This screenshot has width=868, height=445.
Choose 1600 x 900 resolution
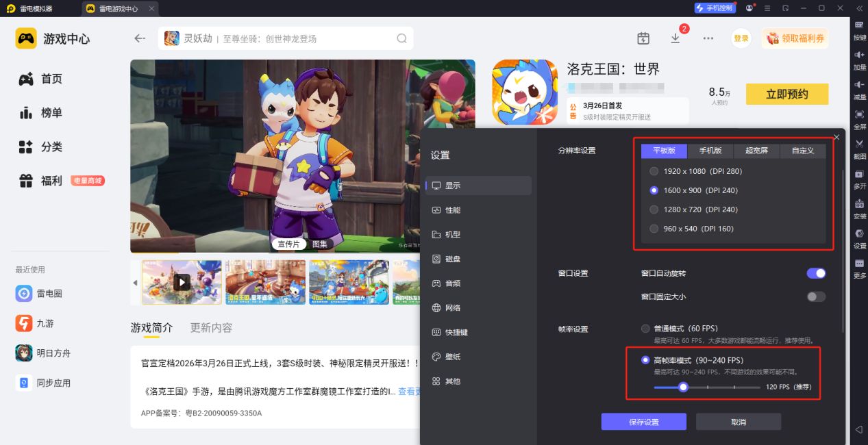694,190
